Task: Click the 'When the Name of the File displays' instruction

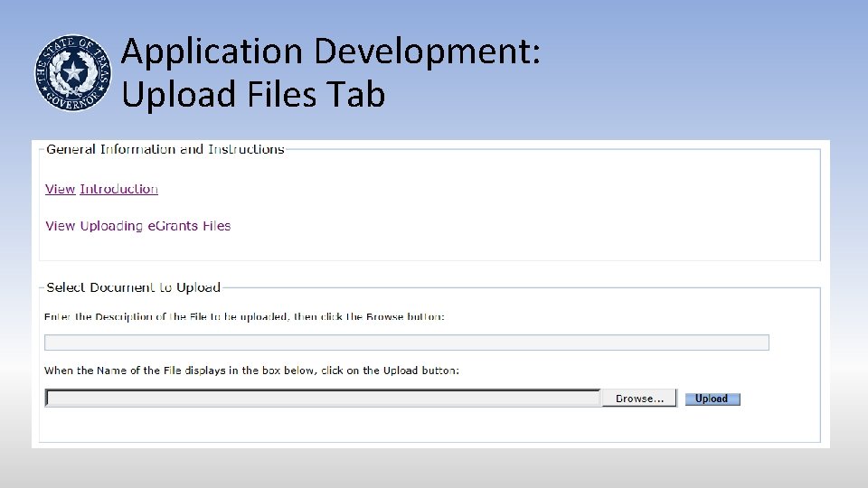Action: [x=251, y=371]
